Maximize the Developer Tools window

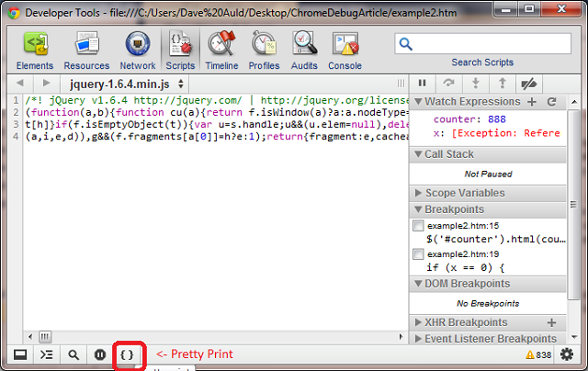pos(529,9)
